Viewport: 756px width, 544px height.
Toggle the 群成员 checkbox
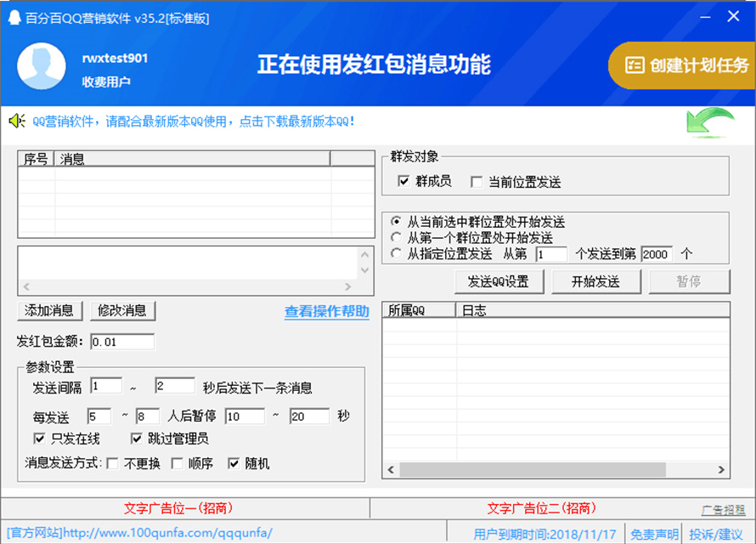pyautogui.click(x=403, y=181)
